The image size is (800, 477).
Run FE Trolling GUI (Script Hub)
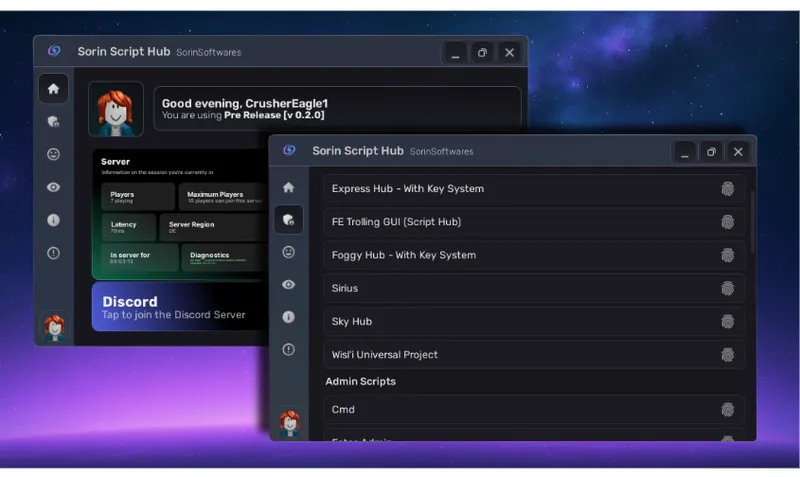click(x=534, y=222)
